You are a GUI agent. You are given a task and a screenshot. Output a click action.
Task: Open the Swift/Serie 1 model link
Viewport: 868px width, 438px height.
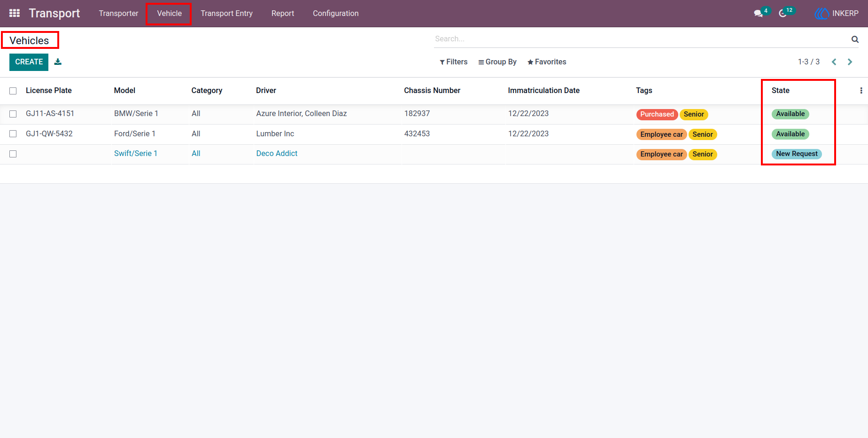136,153
